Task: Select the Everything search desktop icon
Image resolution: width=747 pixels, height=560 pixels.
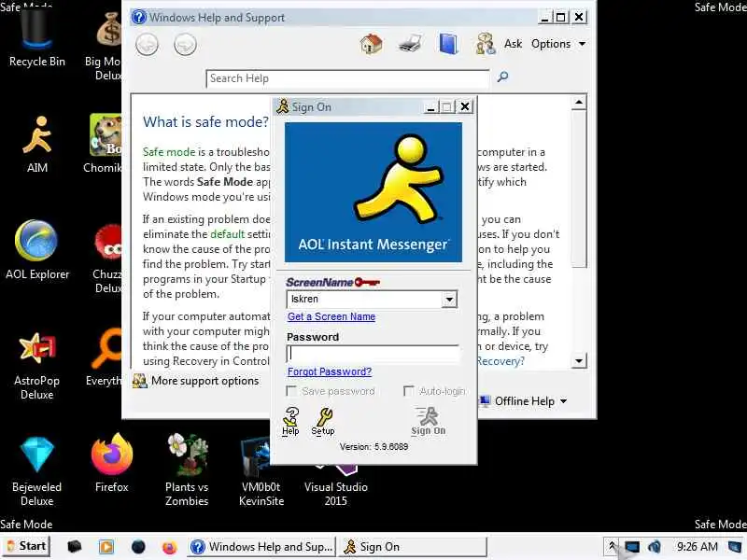Action: click(x=106, y=357)
